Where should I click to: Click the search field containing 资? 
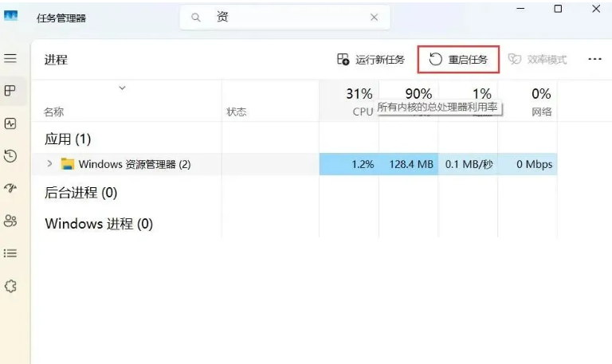(x=285, y=18)
